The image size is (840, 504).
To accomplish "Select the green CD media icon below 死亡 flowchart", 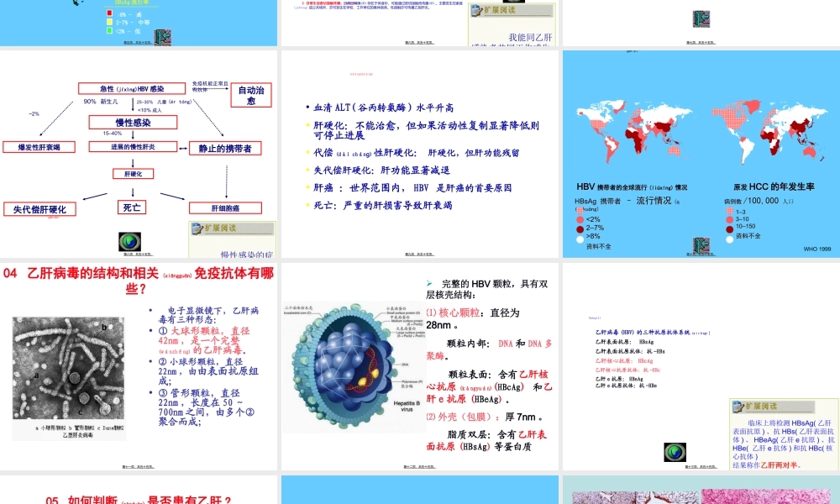I will pos(129,243).
